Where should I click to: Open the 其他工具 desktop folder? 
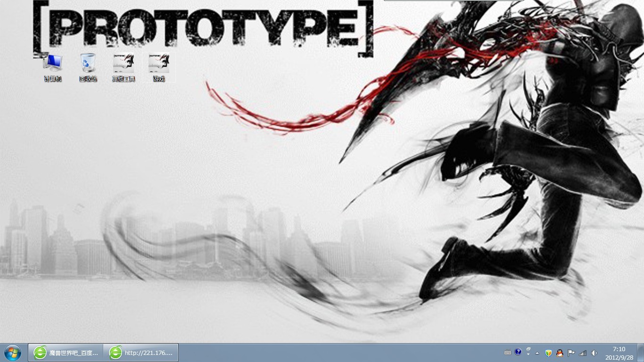click(x=124, y=67)
